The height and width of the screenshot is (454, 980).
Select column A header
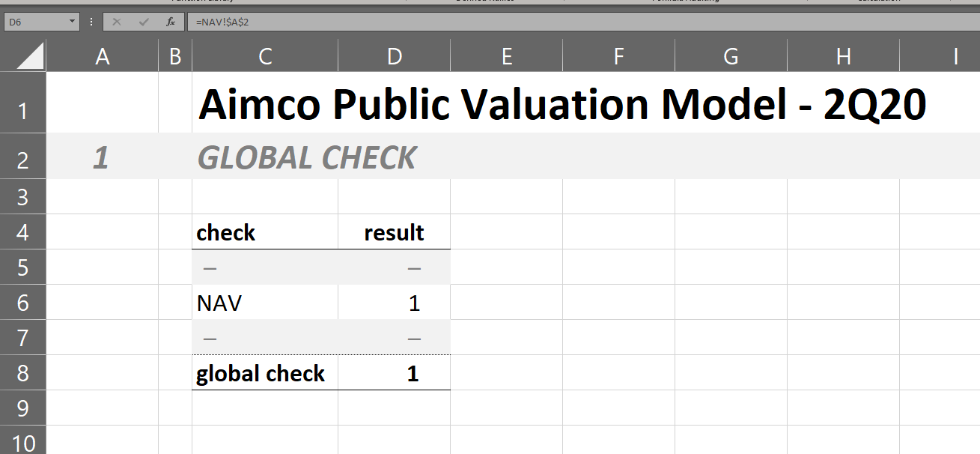(x=103, y=56)
